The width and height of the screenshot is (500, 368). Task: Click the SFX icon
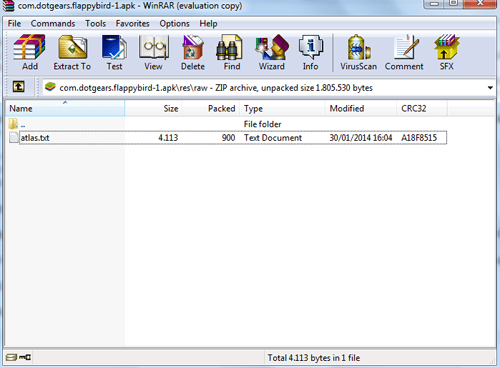(x=446, y=52)
